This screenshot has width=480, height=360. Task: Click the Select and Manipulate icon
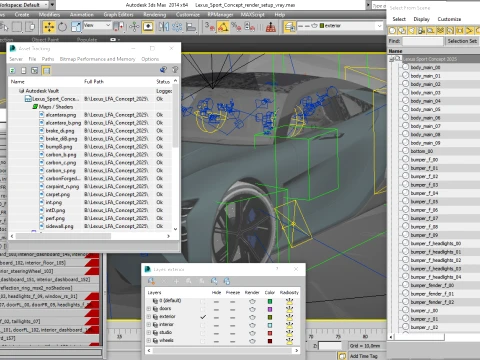click(x=134, y=27)
